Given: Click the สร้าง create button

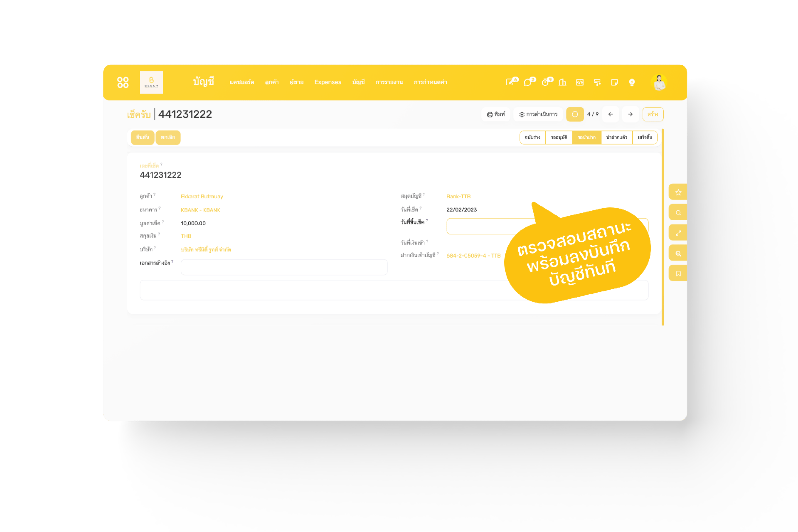Looking at the screenshot, I should point(653,114).
